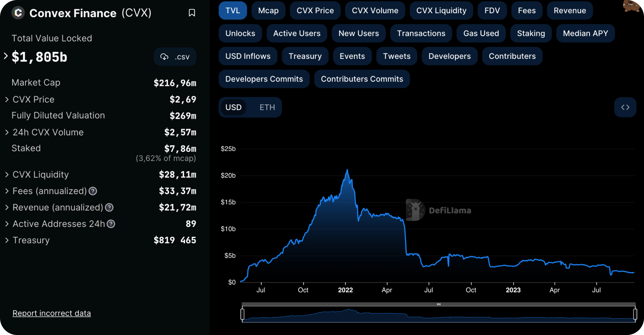Switch chart denomination to USD

[x=233, y=107]
